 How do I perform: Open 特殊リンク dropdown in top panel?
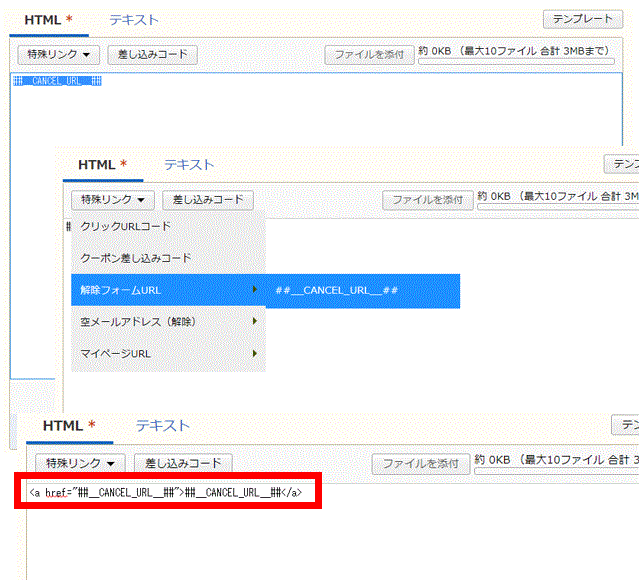click(58, 55)
